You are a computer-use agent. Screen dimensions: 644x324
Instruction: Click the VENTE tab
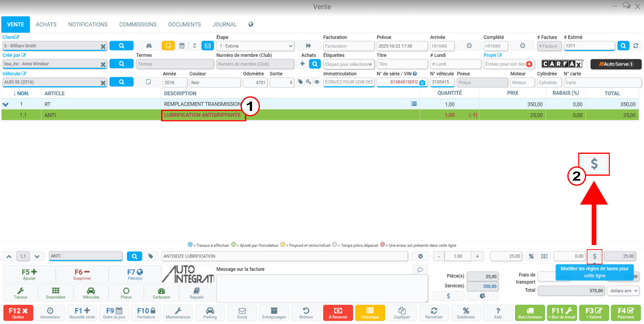15,25
